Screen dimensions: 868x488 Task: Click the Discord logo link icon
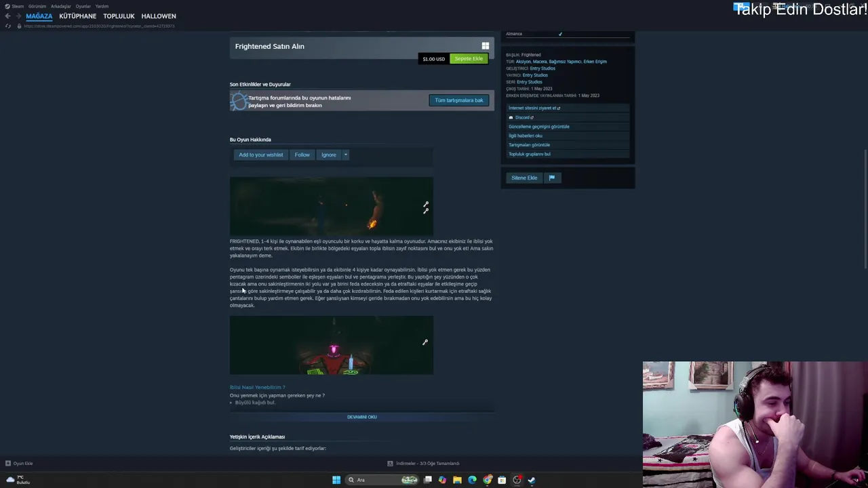coord(511,117)
